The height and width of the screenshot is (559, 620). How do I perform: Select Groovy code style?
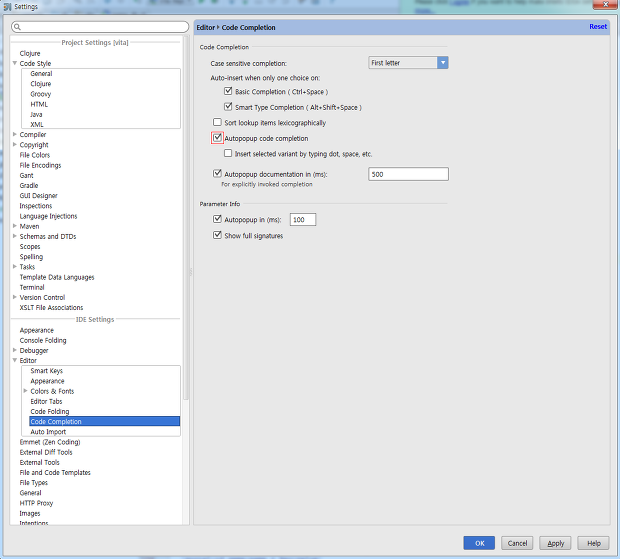coord(41,94)
